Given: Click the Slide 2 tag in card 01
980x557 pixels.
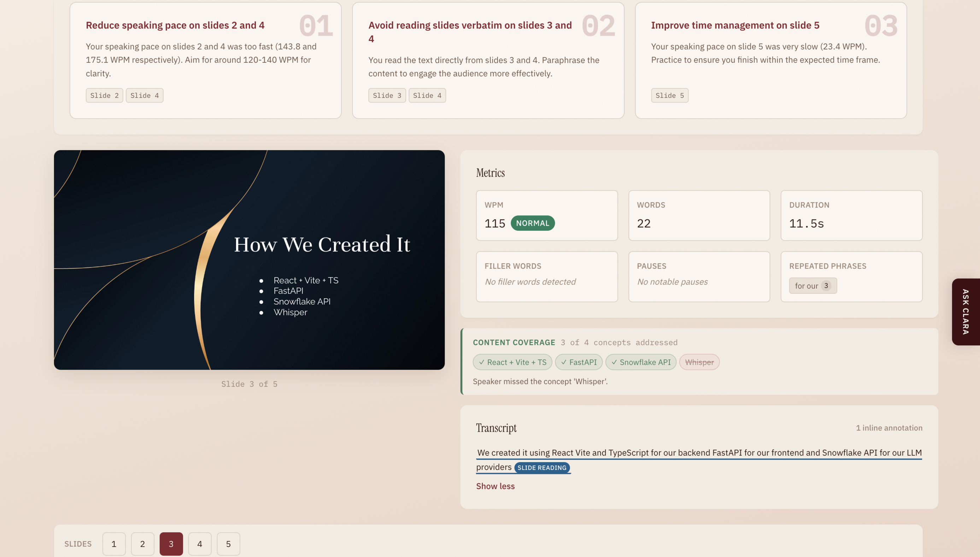Looking at the screenshot, I should [x=104, y=95].
